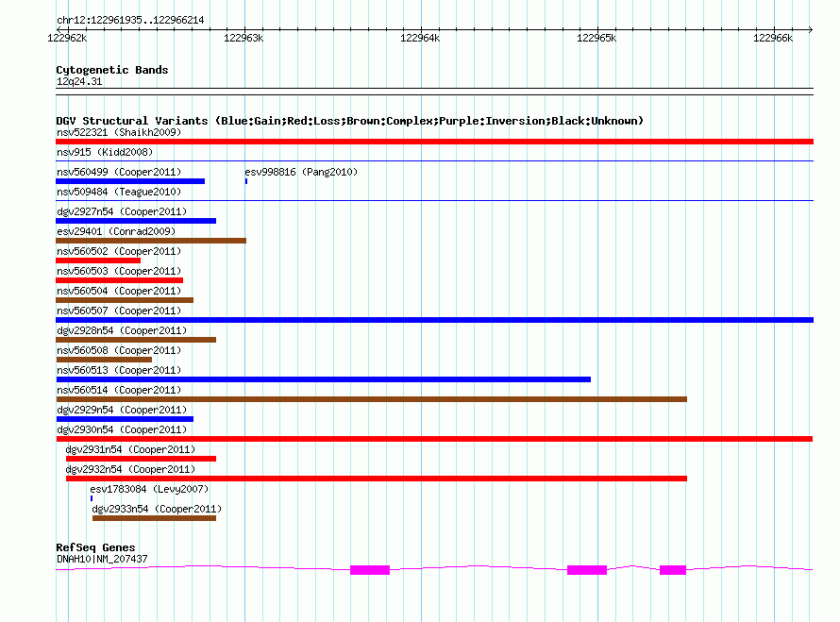Click the 122965k ruler tick label

(596, 38)
